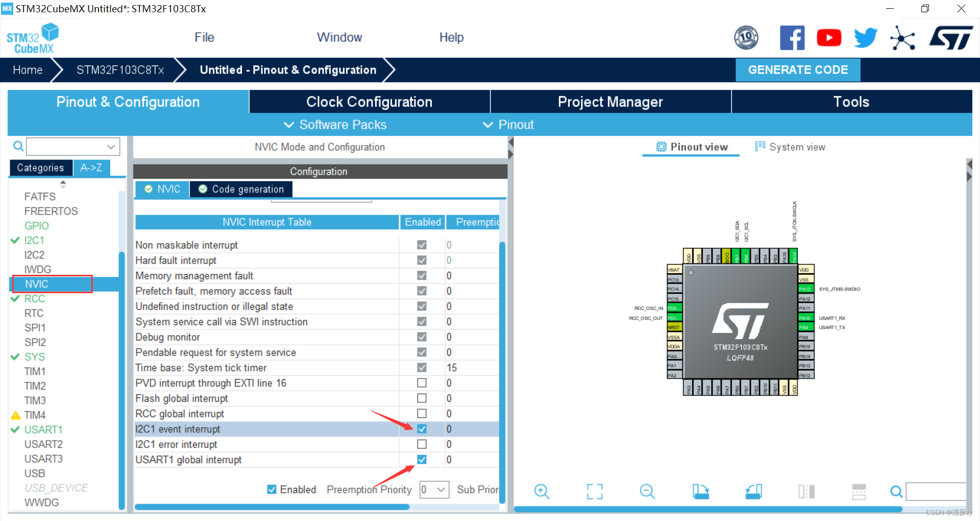Toggle the bottom Enabled checkbox
Image resolution: width=980 pixels, height=521 pixels.
pyautogui.click(x=272, y=489)
